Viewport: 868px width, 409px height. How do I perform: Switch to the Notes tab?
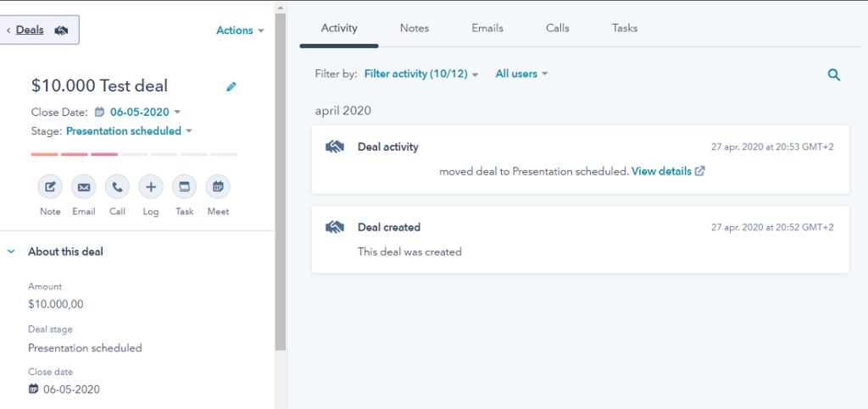415,28
